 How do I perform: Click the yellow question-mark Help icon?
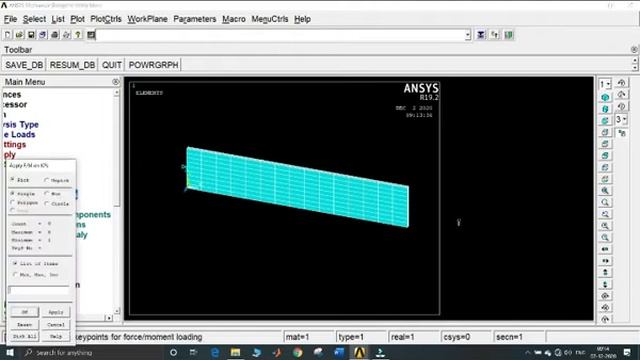click(x=78, y=35)
